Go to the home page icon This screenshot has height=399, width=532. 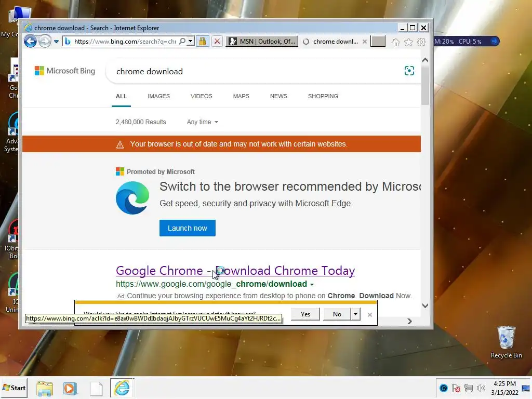coord(395,42)
